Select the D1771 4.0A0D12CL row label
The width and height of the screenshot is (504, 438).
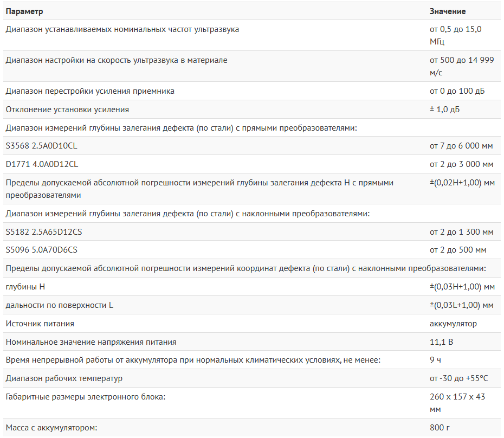(x=42, y=164)
